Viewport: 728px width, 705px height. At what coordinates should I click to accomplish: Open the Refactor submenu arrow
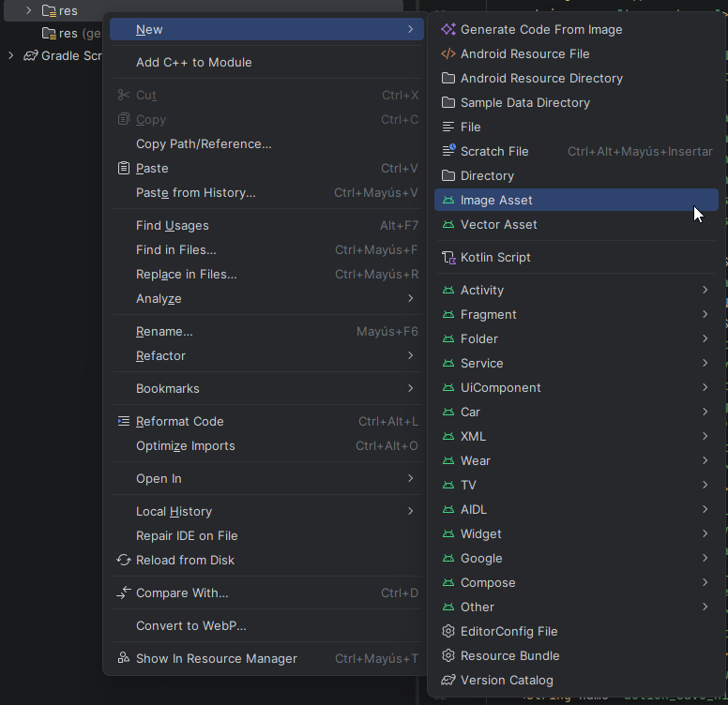(410, 355)
